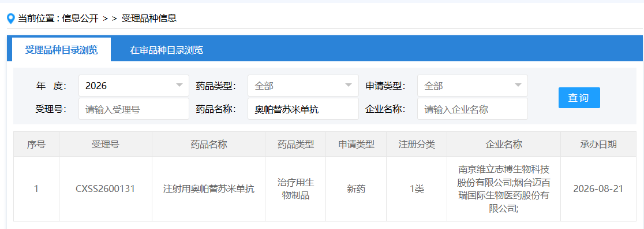644x229 pixels.
Task: Click the 注册分类 column header
Action: (x=417, y=144)
